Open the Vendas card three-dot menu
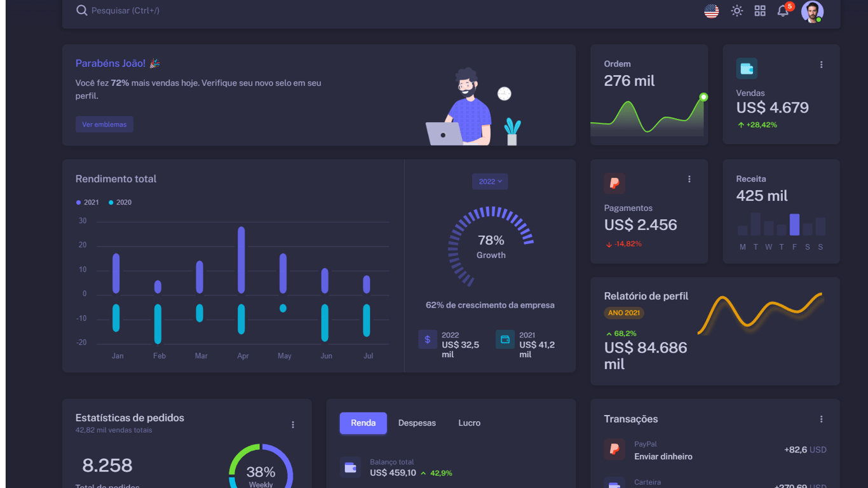 pos(821,65)
